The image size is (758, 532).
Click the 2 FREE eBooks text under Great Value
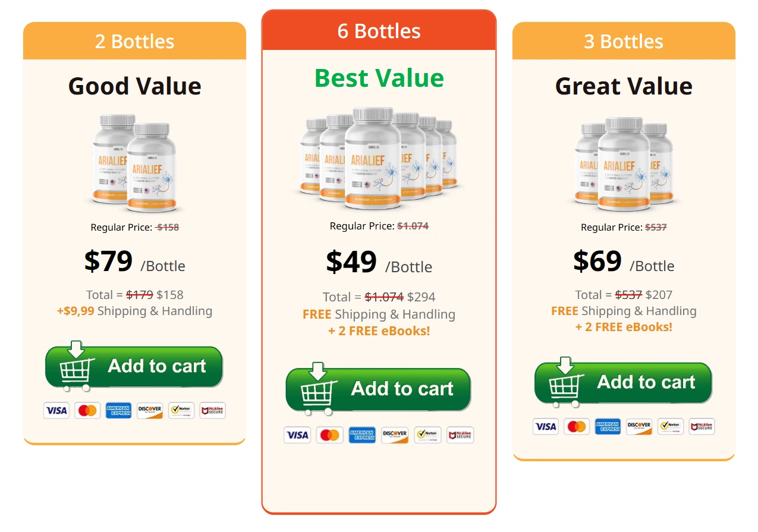click(x=623, y=326)
